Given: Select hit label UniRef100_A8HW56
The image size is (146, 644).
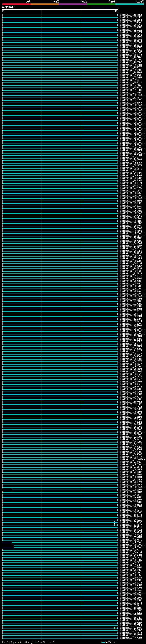Looking at the screenshot, I should 131,193.
